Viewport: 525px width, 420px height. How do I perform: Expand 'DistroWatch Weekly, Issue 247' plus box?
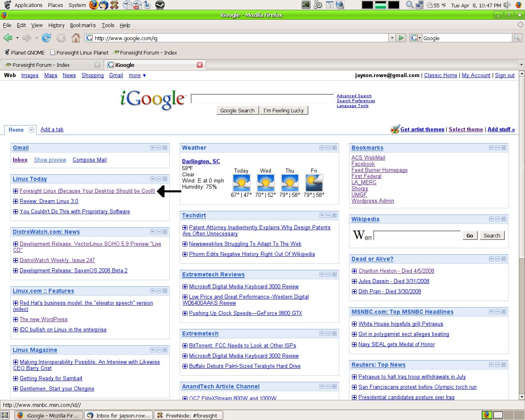(16, 260)
